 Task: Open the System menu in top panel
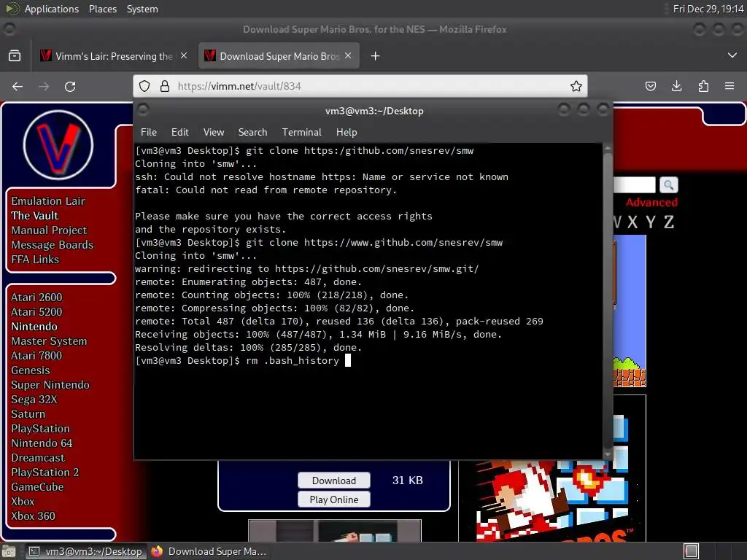click(x=142, y=9)
